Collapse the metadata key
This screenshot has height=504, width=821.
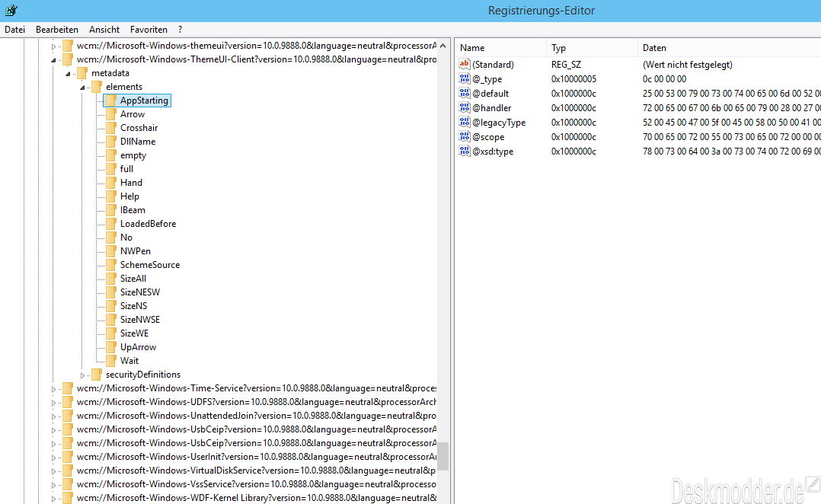68,74
